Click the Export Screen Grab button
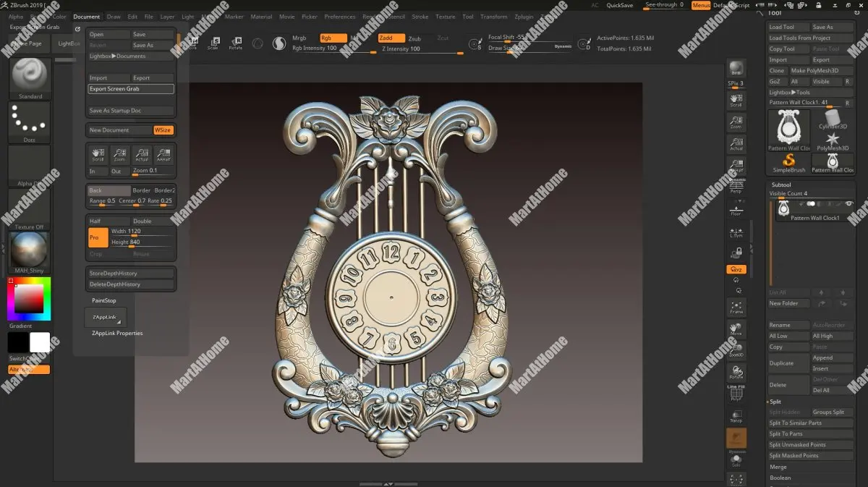Image resolution: width=868 pixels, height=487 pixels. pos(131,89)
